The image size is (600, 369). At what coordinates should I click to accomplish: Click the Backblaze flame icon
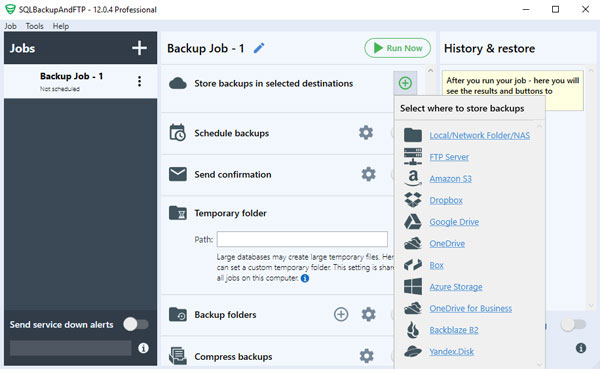[x=413, y=330]
